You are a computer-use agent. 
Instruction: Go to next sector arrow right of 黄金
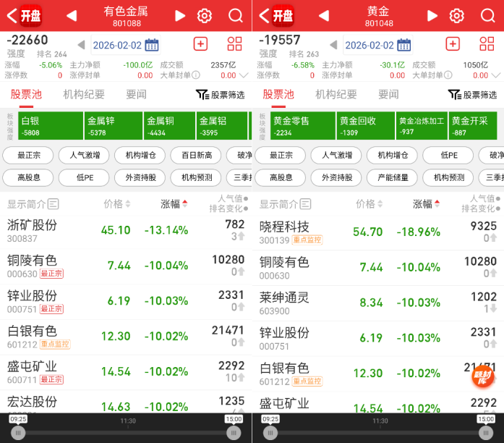pos(432,16)
